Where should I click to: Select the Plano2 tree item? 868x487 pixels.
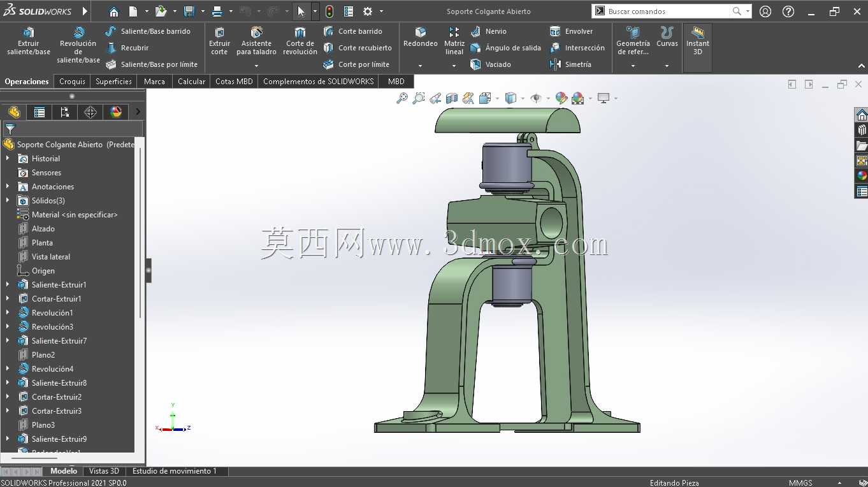tap(43, 355)
